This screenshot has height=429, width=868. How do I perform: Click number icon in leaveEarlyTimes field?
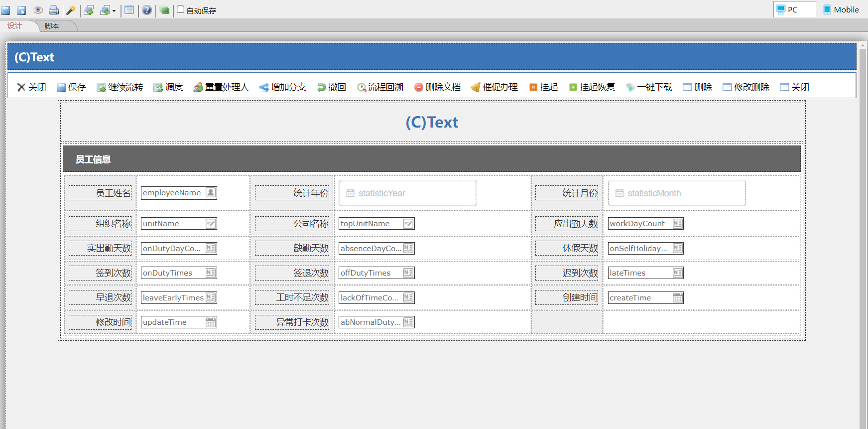[211, 297]
